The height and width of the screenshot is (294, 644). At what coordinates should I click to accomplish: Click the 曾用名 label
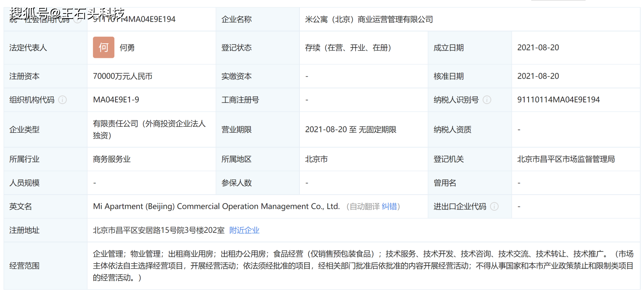click(x=445, y=183)
